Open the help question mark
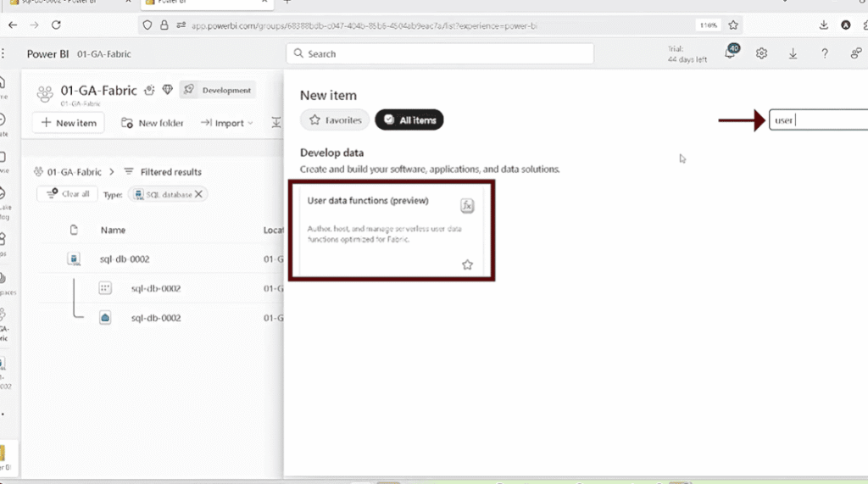Viewport: 868px width, 484px height. [x=825, y=53]
